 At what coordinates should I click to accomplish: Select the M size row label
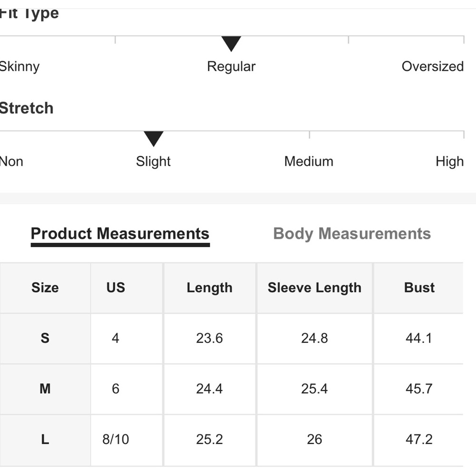(45, 389)
